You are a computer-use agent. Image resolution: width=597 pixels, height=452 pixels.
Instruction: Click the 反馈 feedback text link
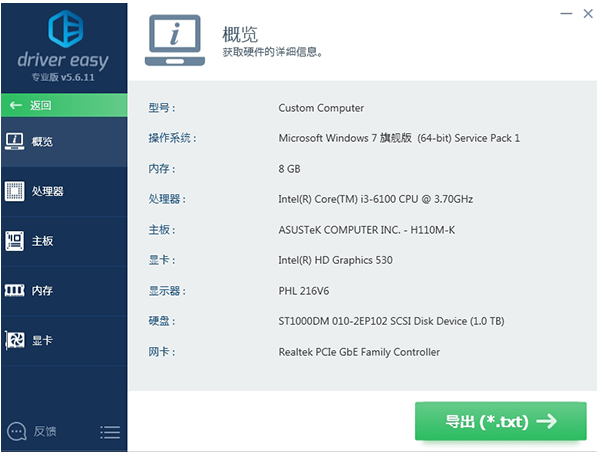pyautogui.click(x=45, y=431)
